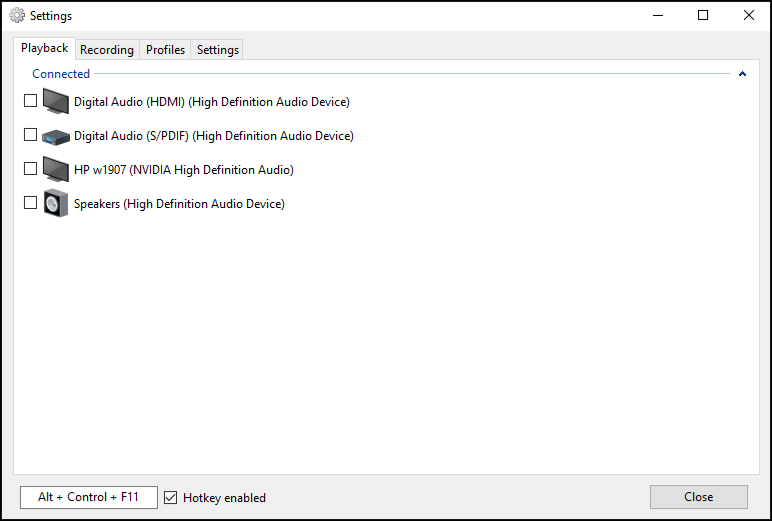This screenshot has width=772, height=521.
Task: Click the HP w1907 monitor icon
Action: coord(56,169)
